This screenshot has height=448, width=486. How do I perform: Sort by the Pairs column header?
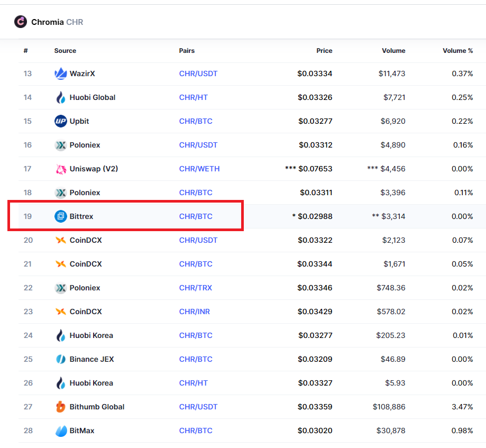point(187,51)
